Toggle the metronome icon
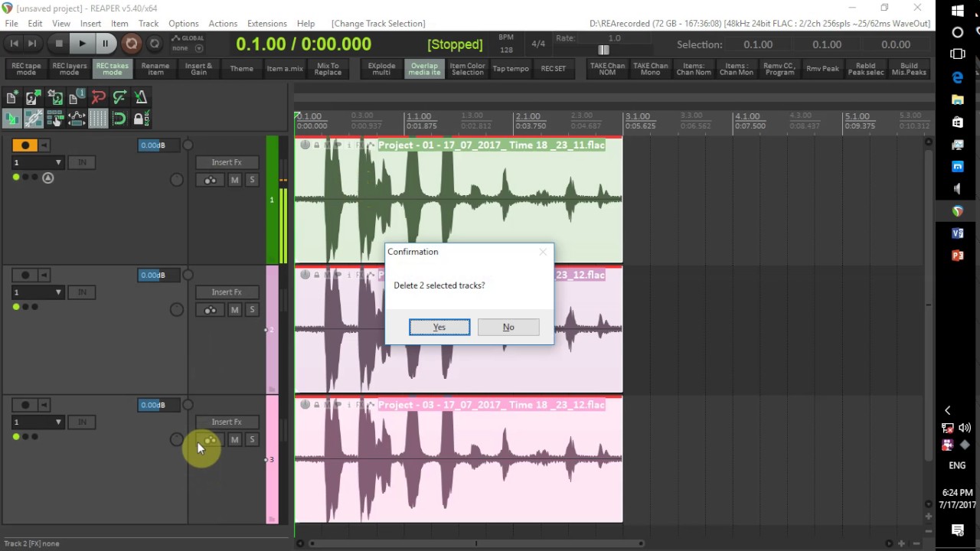The width and height of the screenshot is (980, 551). coord(141,97)
